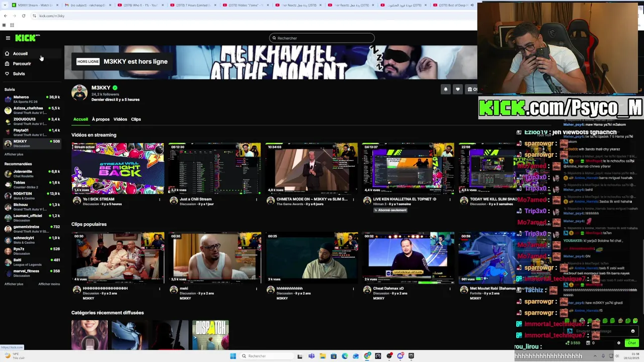Switch to the Vidéos tab
This screenshot has height=362, width=644.
(120, 119)
